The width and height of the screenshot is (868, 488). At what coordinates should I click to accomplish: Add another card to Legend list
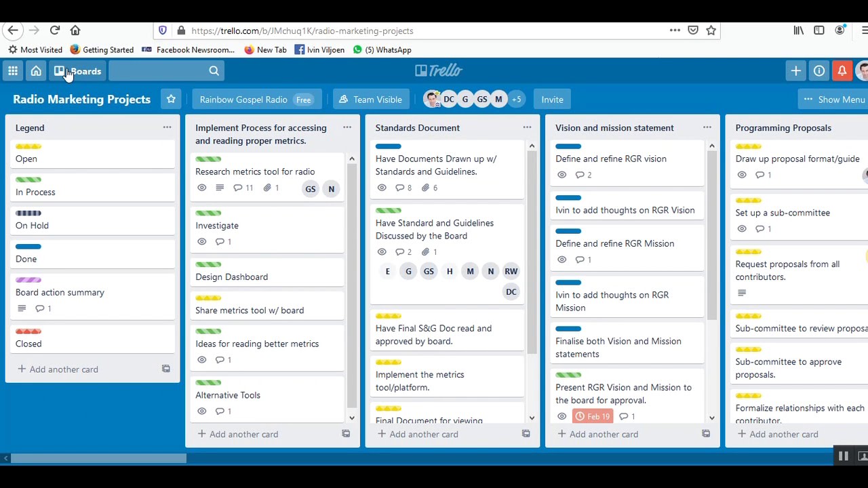(x=58, y=369)
